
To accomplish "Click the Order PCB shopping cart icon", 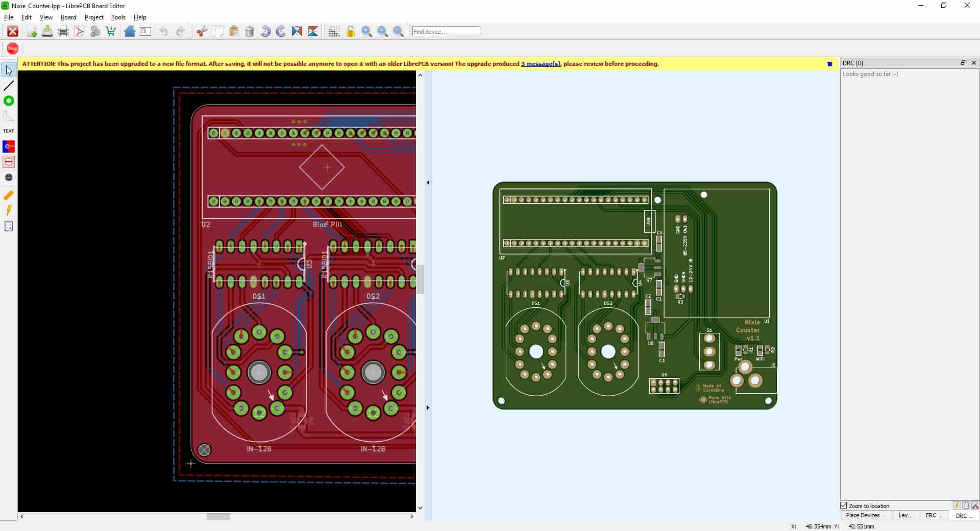I will click(x=111, y=31).
